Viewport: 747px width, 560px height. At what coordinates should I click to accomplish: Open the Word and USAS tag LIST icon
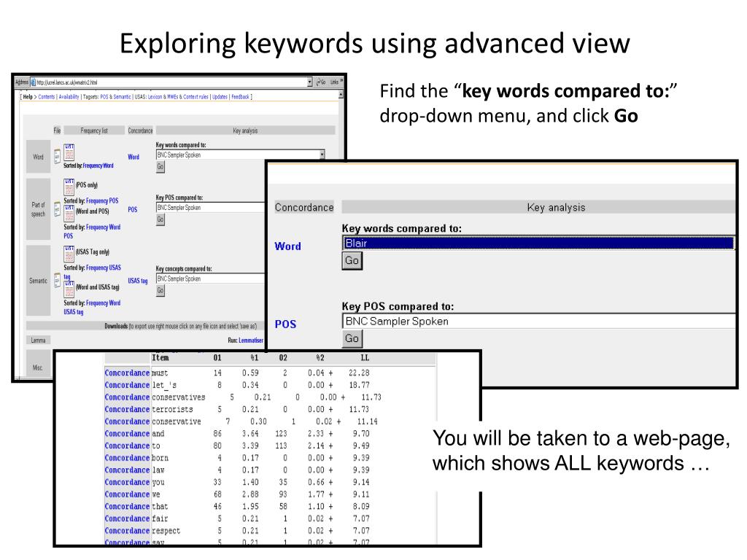click(x=69, y=289)
